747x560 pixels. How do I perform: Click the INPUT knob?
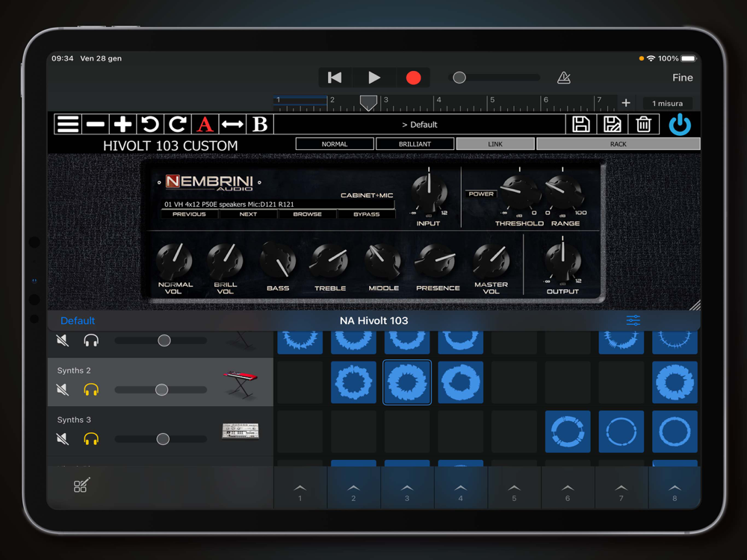click(x=430, y=193)
